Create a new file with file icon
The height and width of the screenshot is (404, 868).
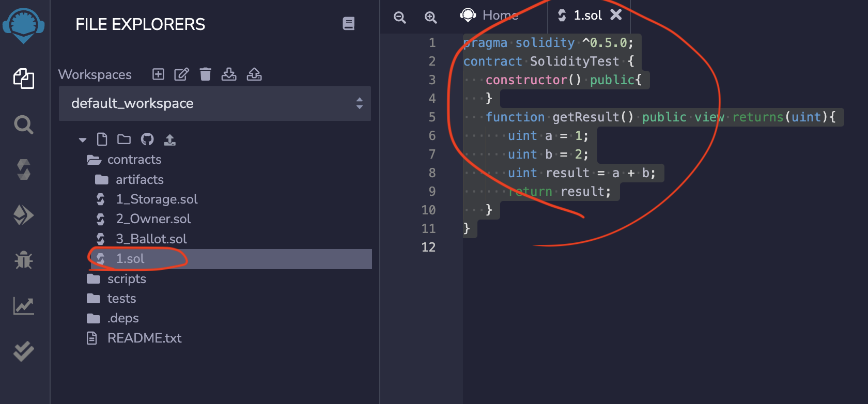click(x=102, y=139)
